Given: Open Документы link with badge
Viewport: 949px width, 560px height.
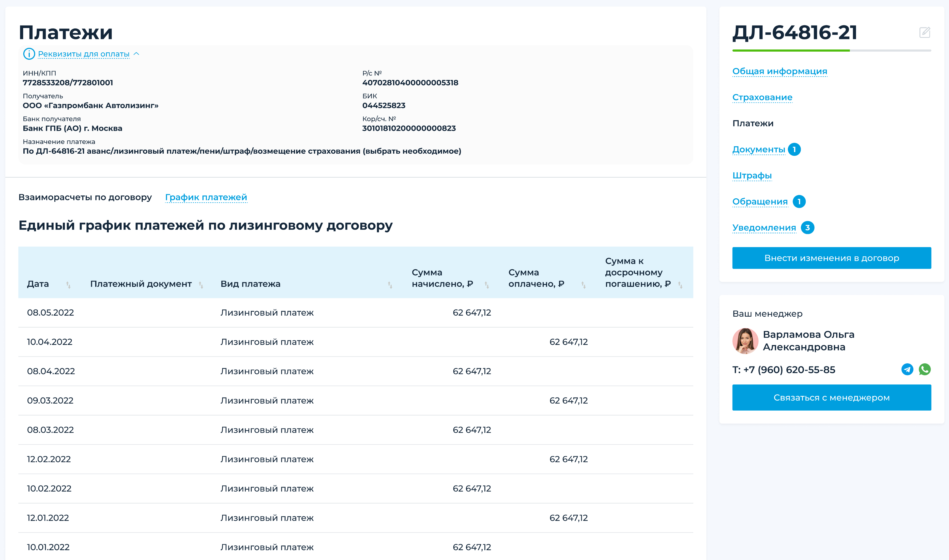Looking at the screenshot, I should [x=758, y=149].
